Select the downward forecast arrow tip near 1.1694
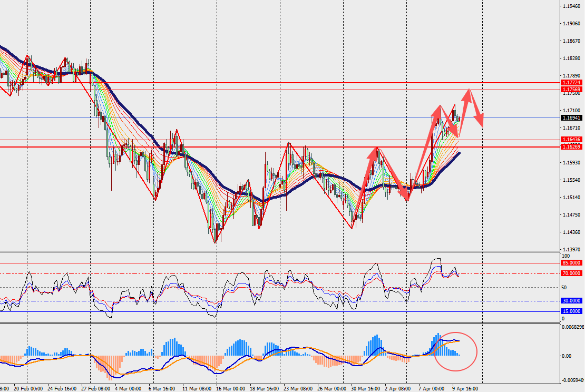 tap(482, 124)
